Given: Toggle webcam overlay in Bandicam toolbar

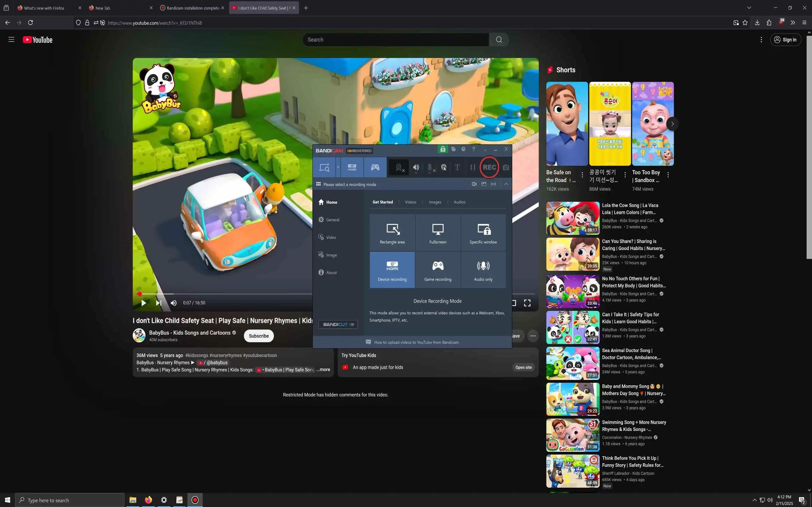Looking at the screenshot, I should 399,167.
